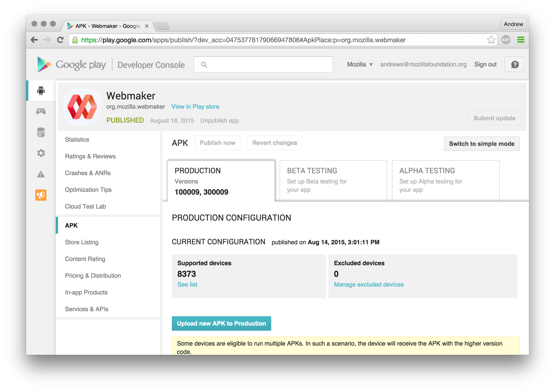Expand the Mozilla account dropdown
The image size is (555, 392).
360,65
